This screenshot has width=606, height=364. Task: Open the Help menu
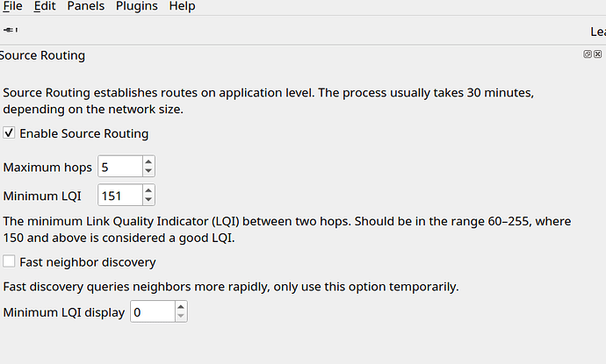(x=182, y=6)
